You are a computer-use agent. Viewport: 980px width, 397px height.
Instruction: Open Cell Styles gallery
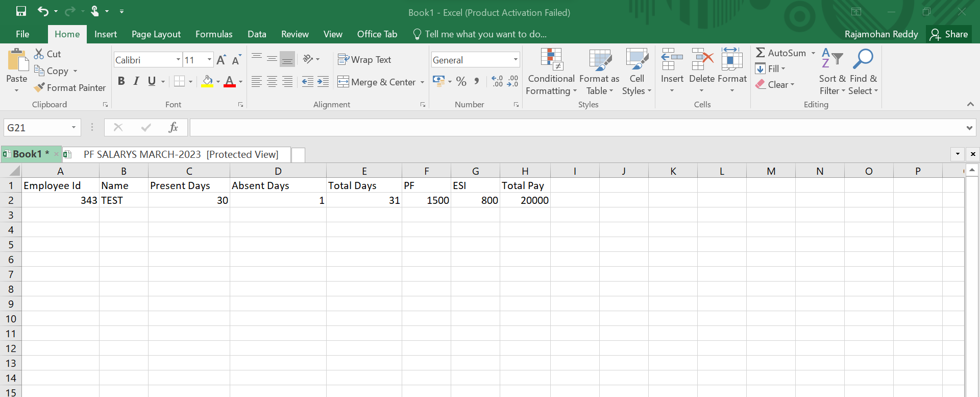[x=636, y=72]
